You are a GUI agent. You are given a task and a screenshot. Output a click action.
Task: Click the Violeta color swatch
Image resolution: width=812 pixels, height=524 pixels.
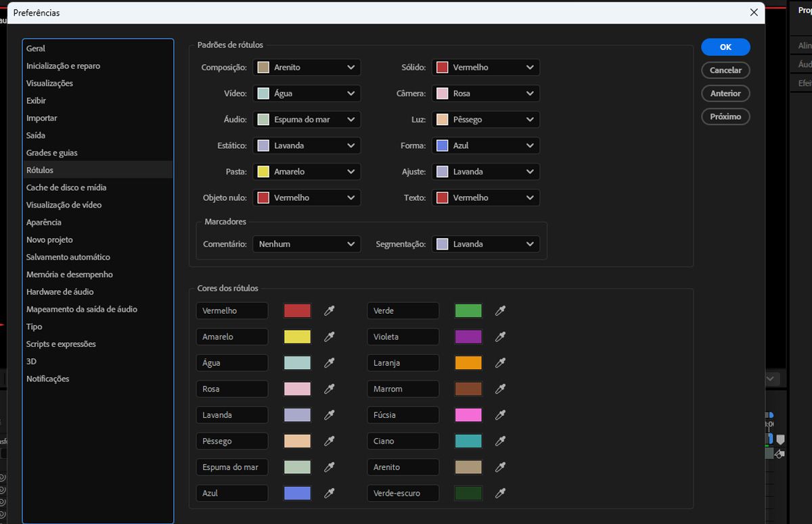468,337
